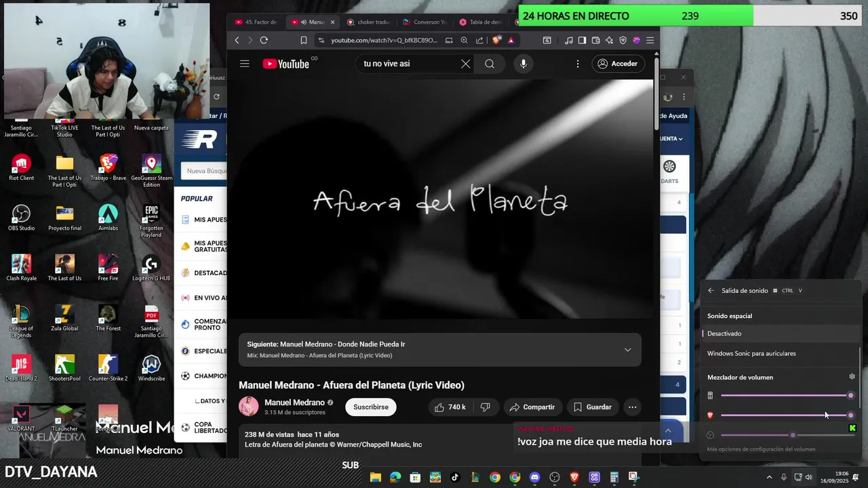Open OBS Studio desktop shortcut
This screenshot has height=488, width=868.
coord(21,218)
